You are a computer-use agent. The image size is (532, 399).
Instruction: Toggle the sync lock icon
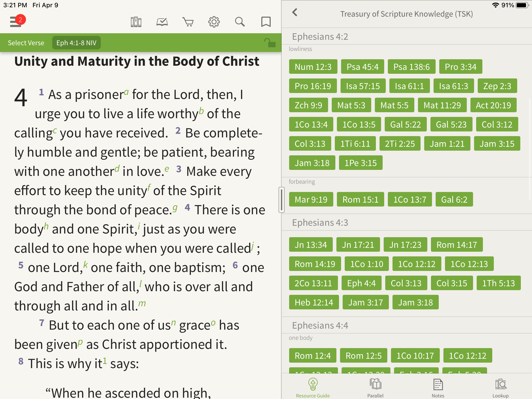pyautogui.click(x=270, y=43)
